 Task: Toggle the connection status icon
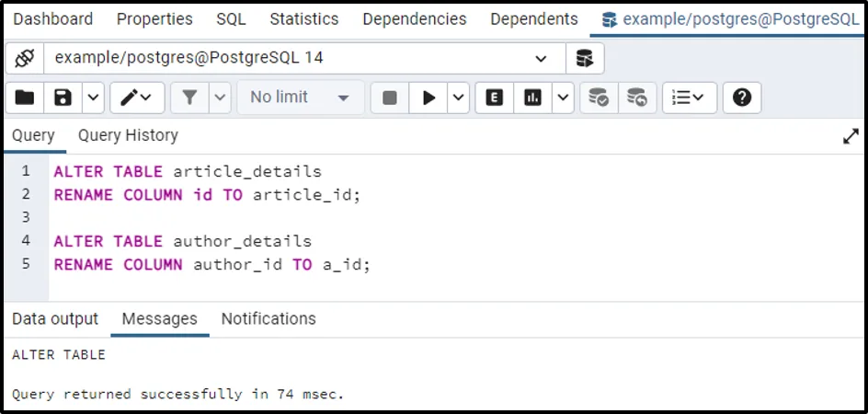click(25, 58)
